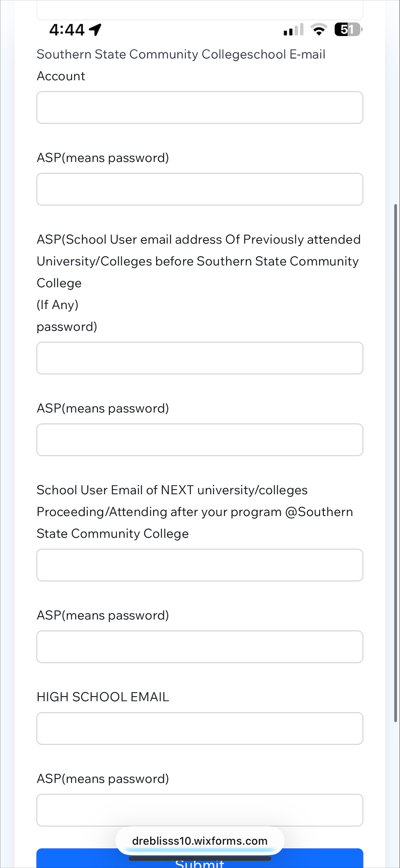Tap the location arrow icon in status bar
The image size is (400, 868).
tap(95, 30)
